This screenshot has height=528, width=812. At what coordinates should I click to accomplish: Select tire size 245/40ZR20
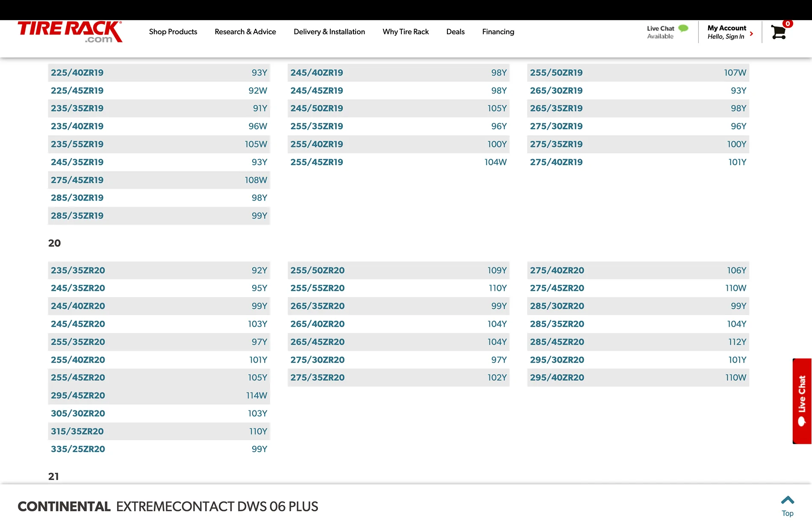pos(159,306)
